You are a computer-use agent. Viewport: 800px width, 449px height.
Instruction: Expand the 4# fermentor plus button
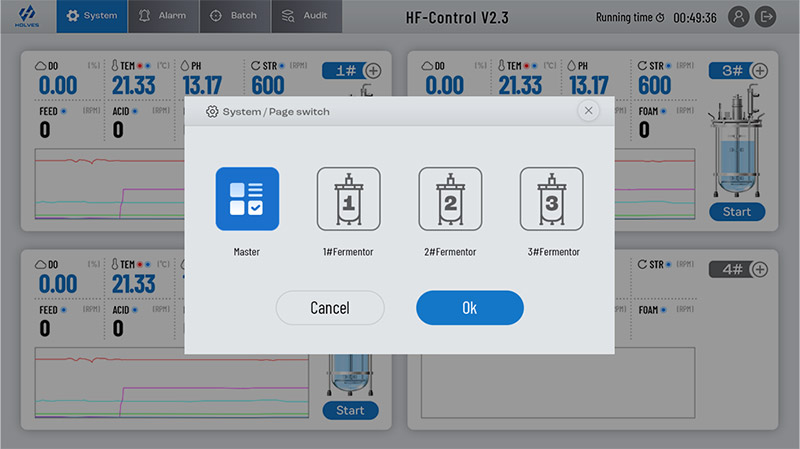point(759,269)
